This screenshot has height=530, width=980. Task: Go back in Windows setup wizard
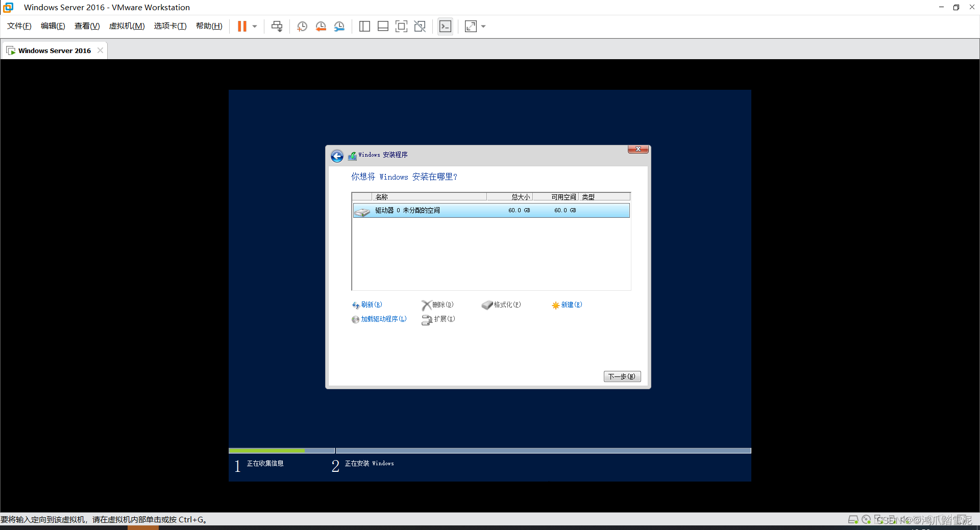337,156
